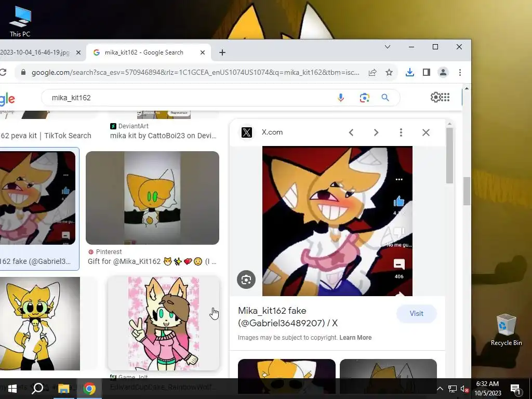Open File Explorer from taskbar

tap(63, 389)
